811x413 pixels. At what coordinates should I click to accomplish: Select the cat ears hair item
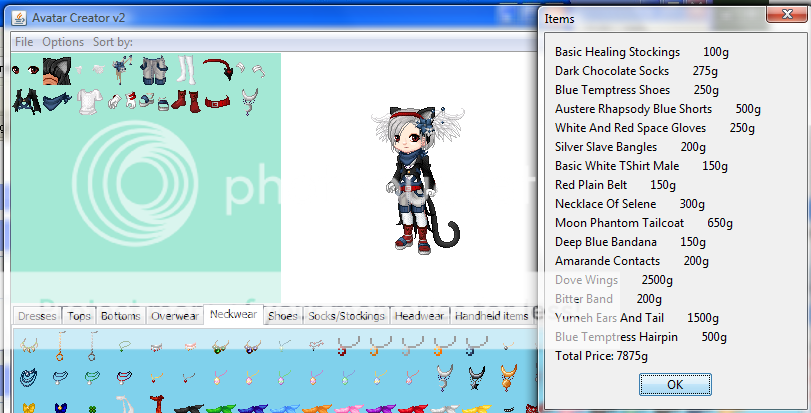[58, 70]
